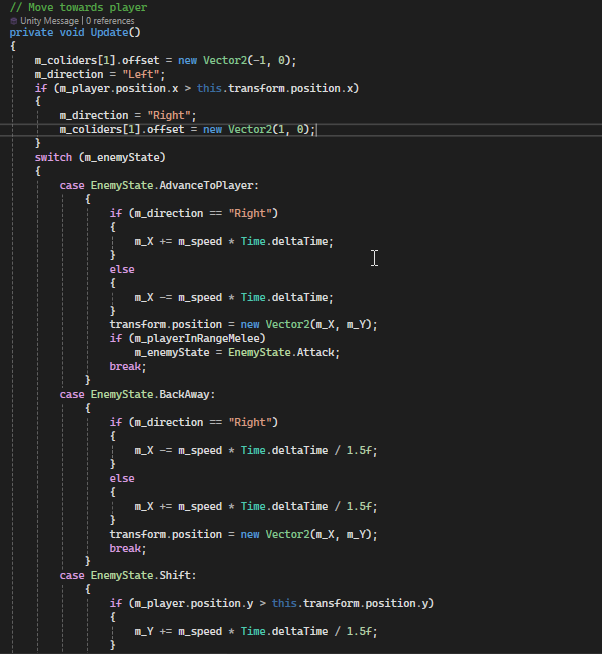Click the m_direction = "Left" line

point(100,75)
